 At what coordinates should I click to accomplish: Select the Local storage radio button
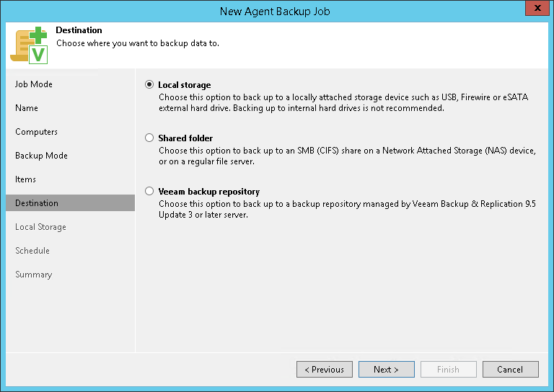click(x=149, y=85)
